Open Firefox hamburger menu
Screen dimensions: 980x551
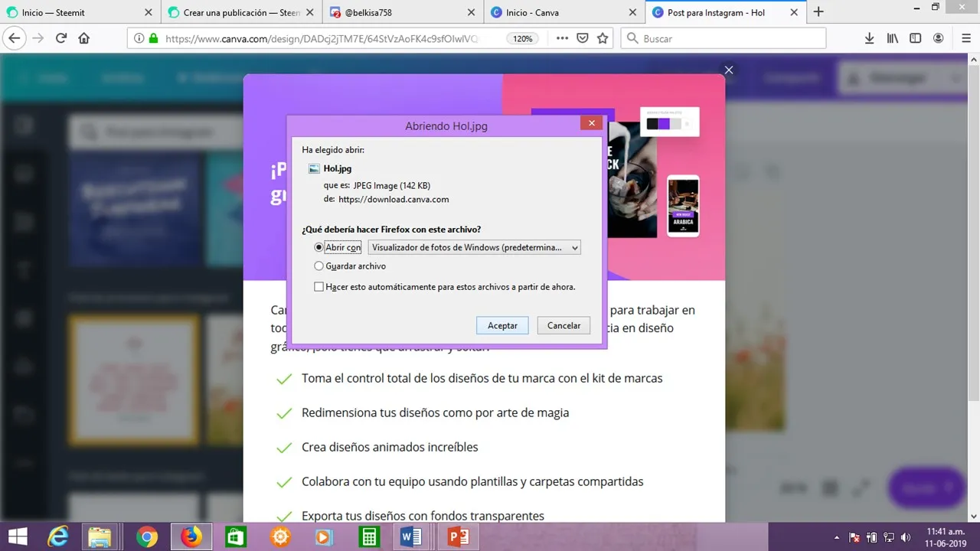pos(965,38)
